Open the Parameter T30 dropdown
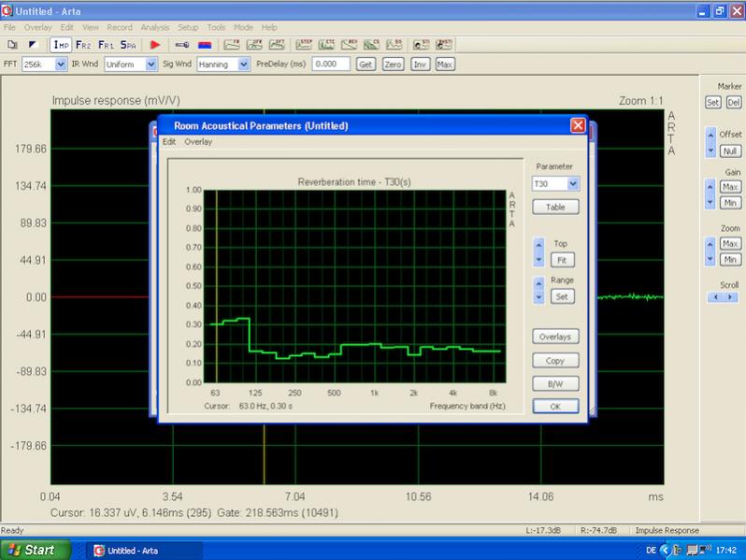This screenshot has height=560, width=746. 573,184
